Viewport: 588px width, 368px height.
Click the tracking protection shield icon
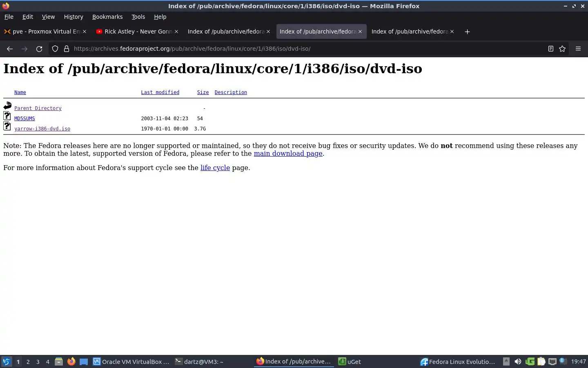click(x=55, y=49)
